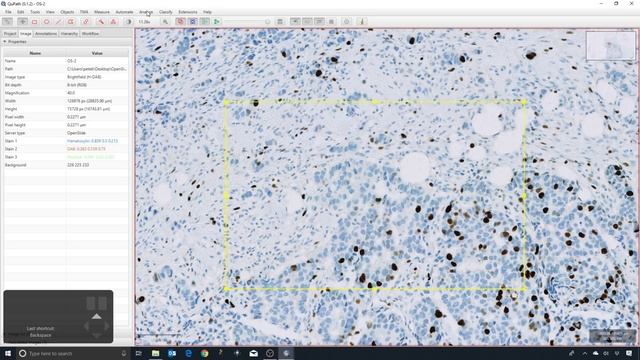This screenshot has height=360, width=640.
Task: Open Mail app from the taskbar
Action: coord(253,353)
